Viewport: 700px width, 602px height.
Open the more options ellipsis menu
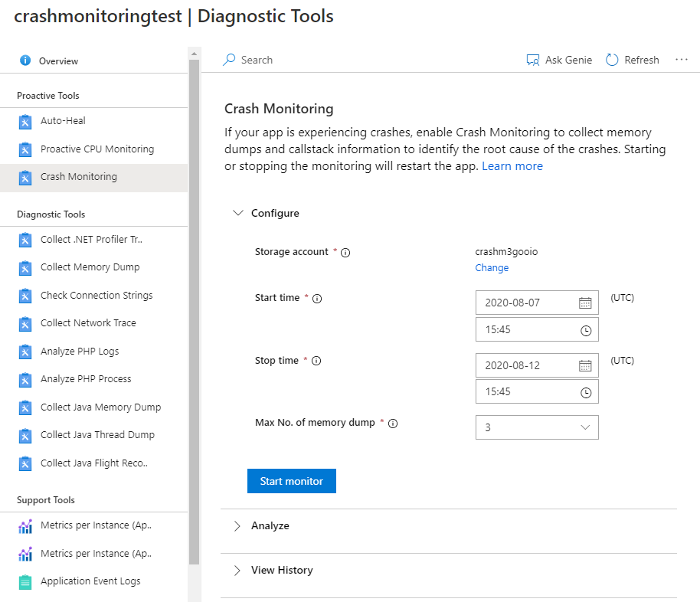[682, 60]
